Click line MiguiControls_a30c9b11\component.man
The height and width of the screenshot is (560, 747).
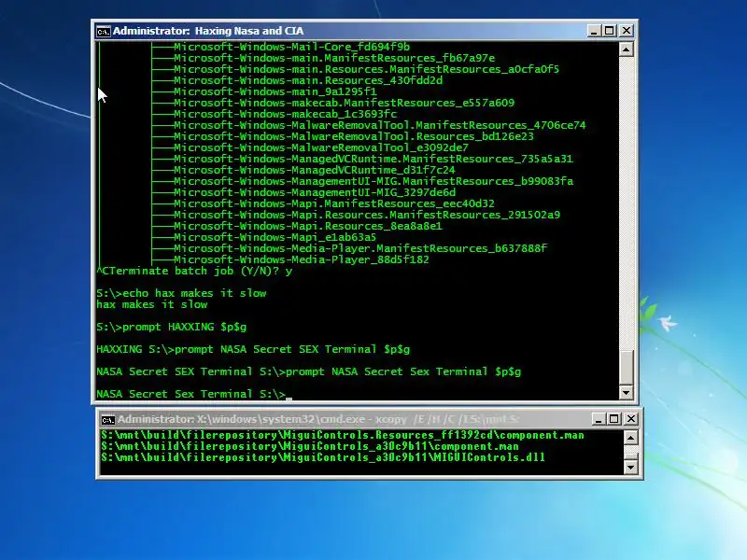310,446
